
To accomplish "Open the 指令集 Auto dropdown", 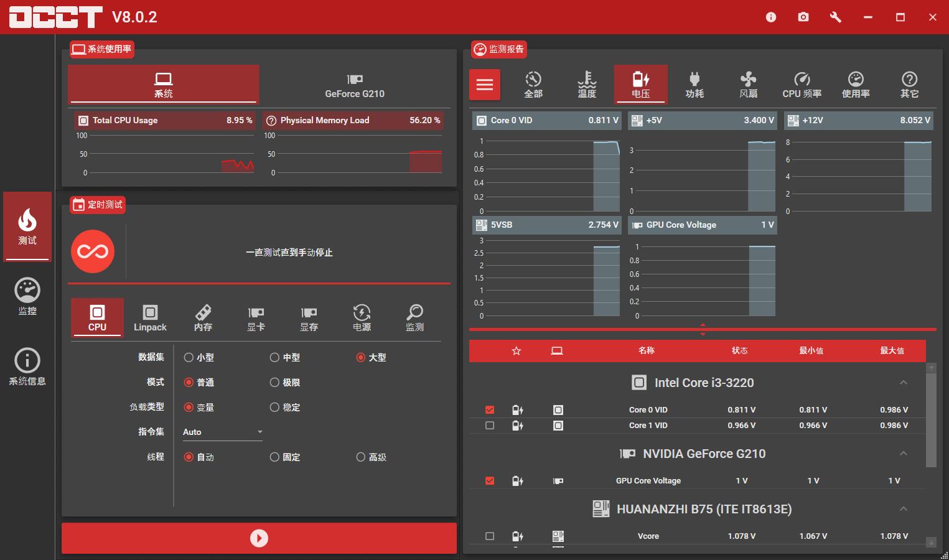I will 222,432.
